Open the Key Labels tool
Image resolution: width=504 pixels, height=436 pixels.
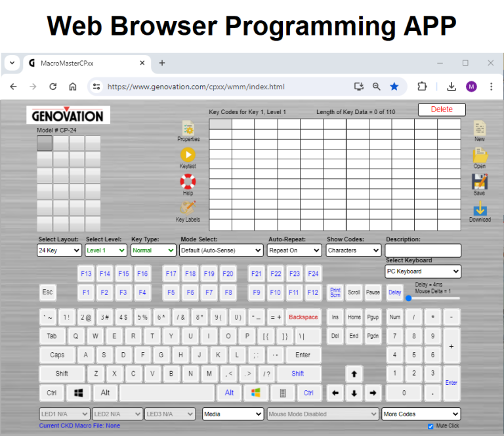[x=188, y=209]
